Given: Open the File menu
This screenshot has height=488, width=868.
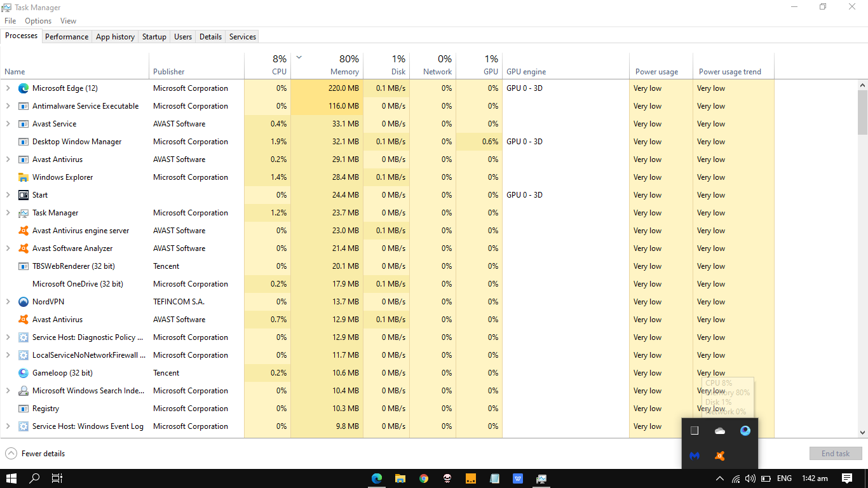Looking at the screenshot, I should [10, 21].
